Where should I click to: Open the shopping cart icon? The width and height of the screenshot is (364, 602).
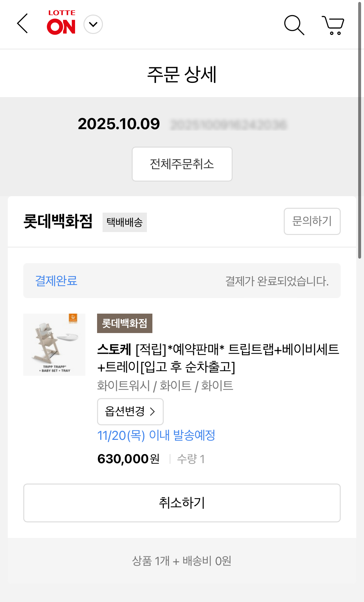pyautogui.click(x=333, y=25)
